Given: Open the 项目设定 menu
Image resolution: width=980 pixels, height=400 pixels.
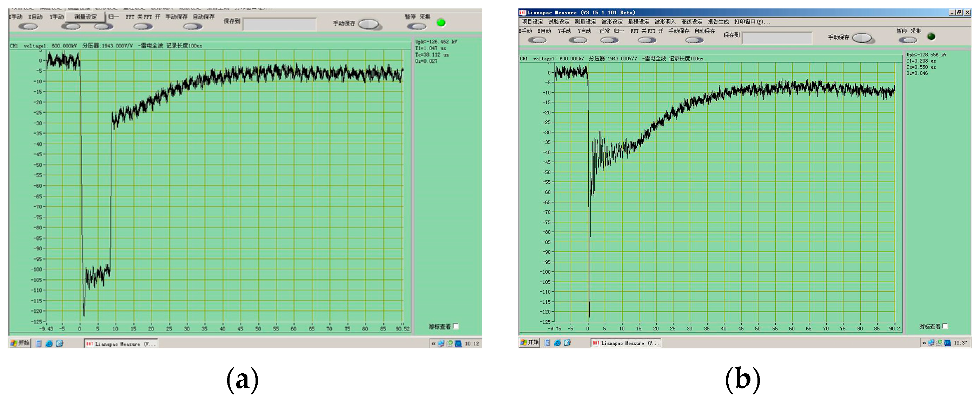Looking at the screenshot, I should [x=532, y=22].
